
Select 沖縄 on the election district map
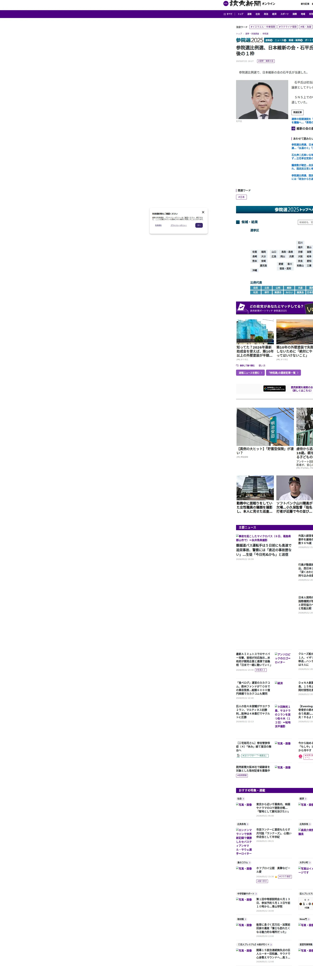click(x=254, y=270)
